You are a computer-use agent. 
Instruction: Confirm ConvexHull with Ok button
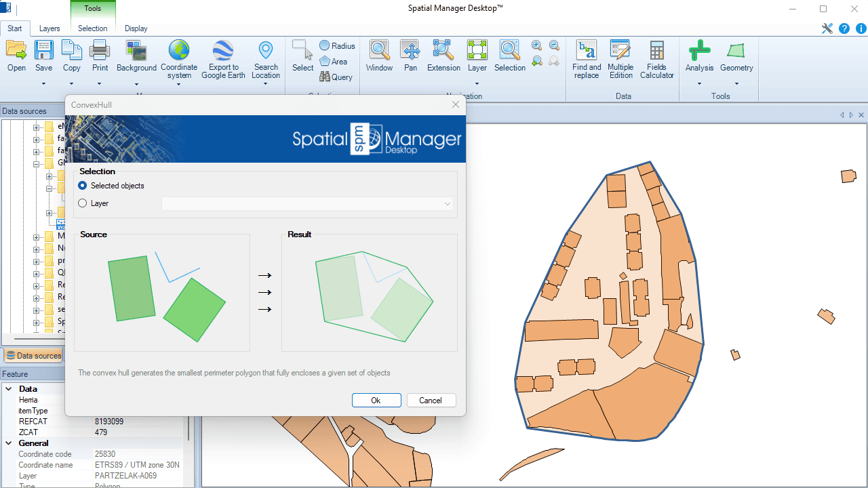376,401
